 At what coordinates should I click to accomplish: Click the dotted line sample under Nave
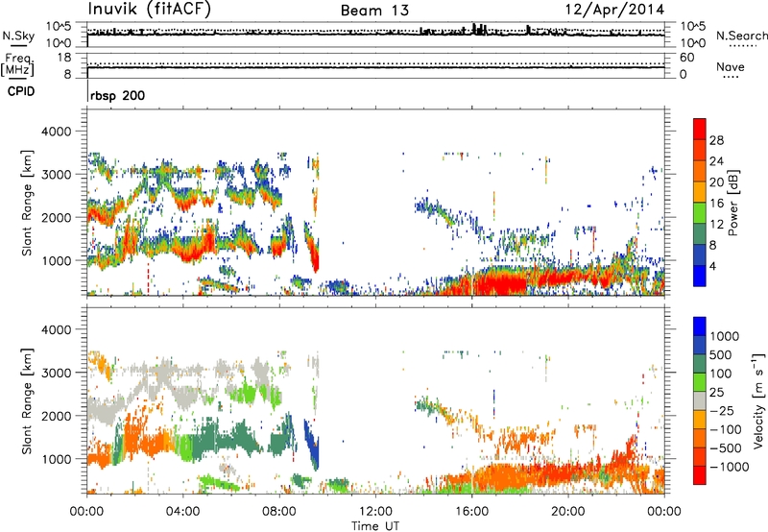point(731,78)
